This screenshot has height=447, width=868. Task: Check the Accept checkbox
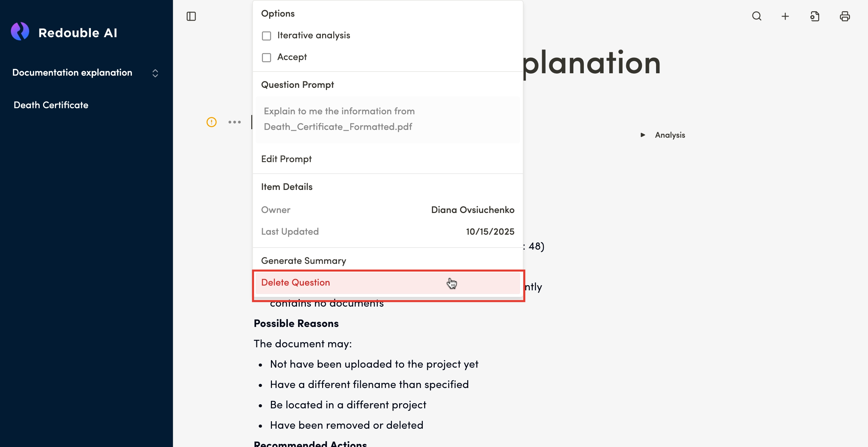tap(267, 58)
